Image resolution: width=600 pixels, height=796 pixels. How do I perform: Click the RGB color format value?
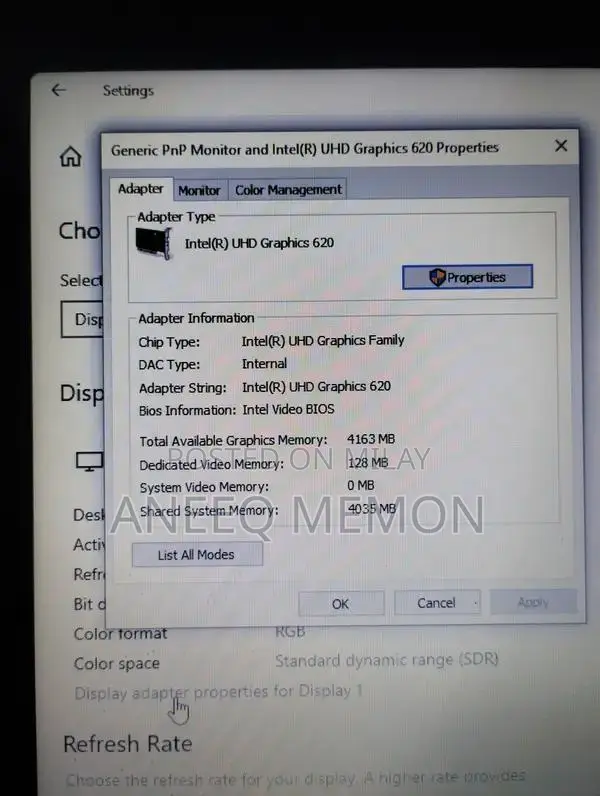290,632
